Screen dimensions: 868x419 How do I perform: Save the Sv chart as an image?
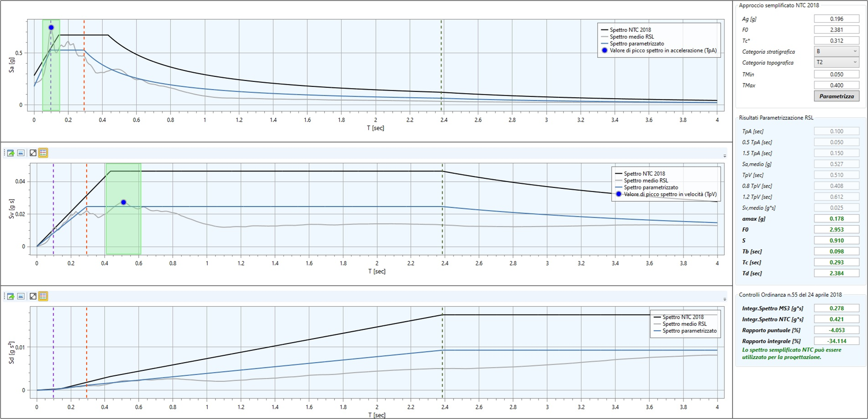coord(21,153)
